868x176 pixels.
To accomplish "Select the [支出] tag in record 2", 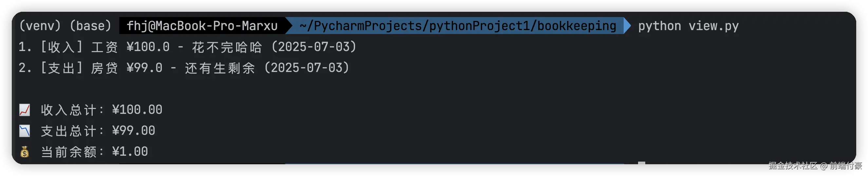I will [61, 68].
